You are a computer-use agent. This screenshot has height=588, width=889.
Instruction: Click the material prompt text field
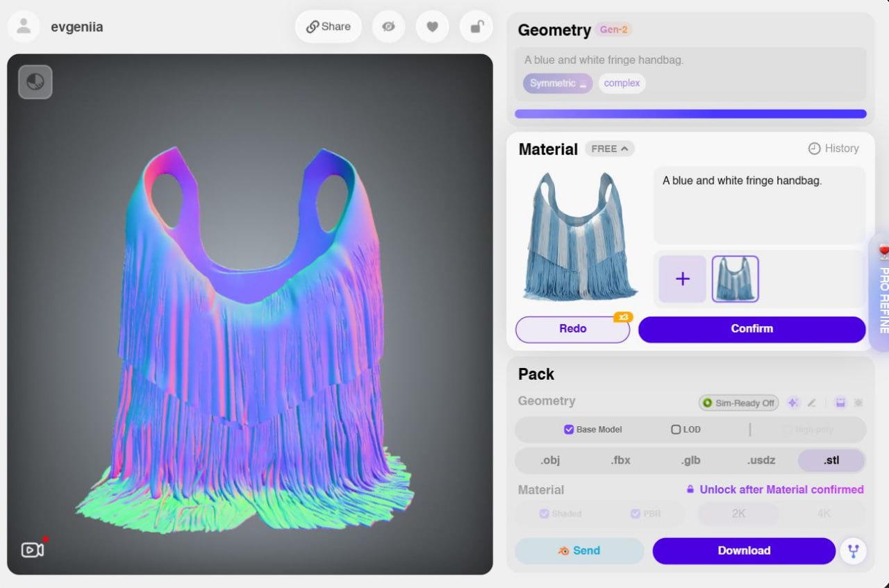(759, 205)
